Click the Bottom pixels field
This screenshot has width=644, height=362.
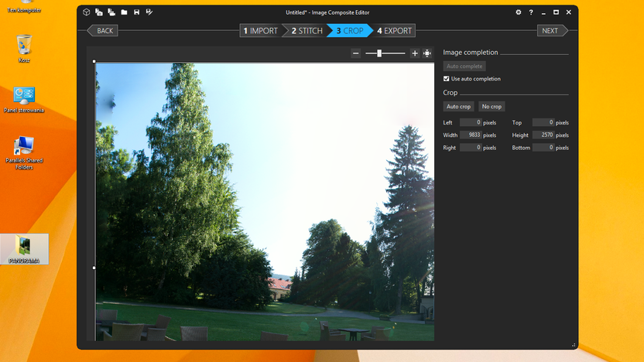click(543, 147)
